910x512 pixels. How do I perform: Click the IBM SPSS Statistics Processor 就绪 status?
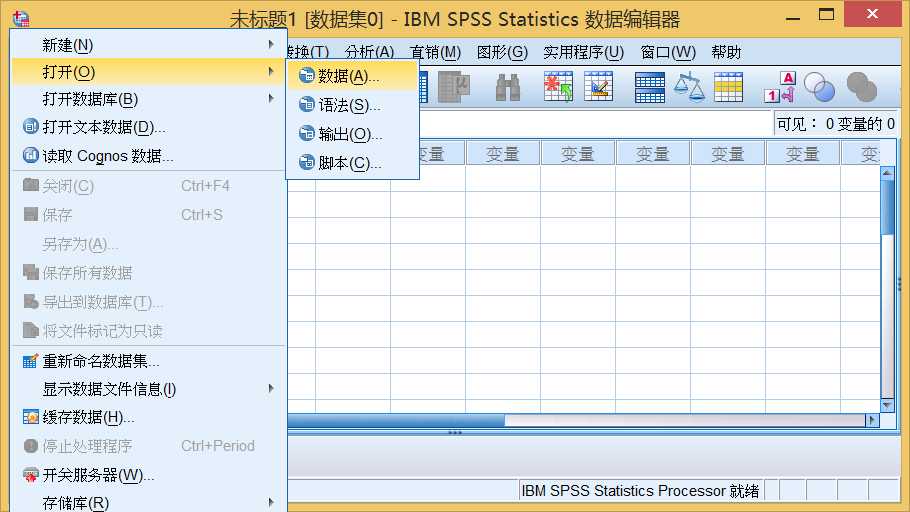click(x=640, y=491)
